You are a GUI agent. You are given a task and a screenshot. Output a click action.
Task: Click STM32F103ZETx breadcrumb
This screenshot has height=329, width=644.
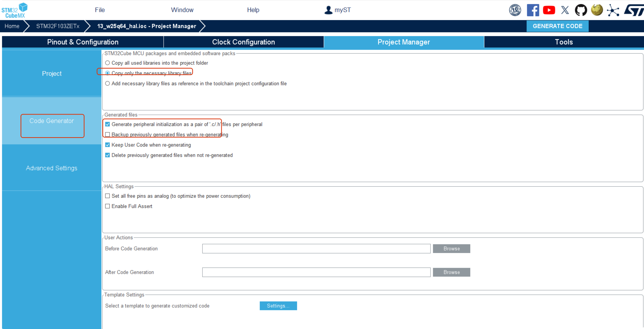(58, 26)
